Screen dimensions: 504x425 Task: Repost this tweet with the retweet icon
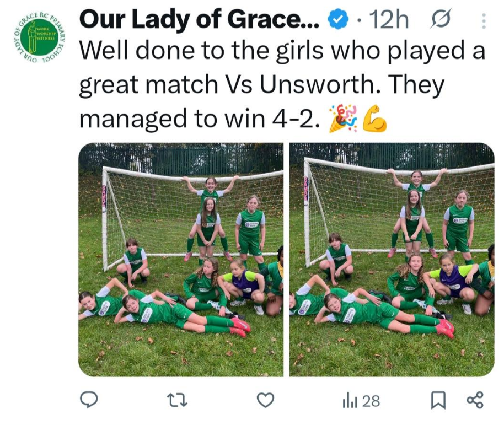tap(178, 401)
